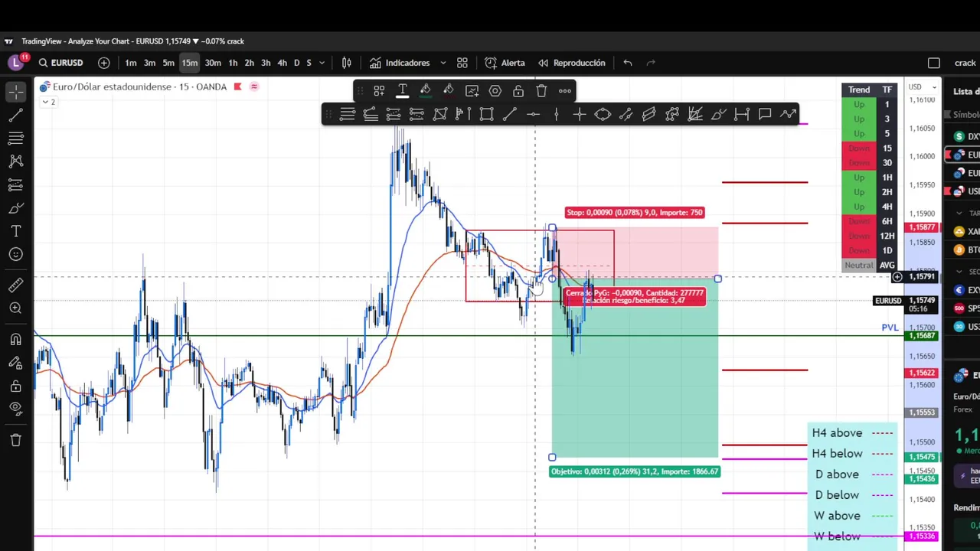Expand the timeframe interval dropdown
This screenshot has height=551, width=980.
(x=322, y=63)
